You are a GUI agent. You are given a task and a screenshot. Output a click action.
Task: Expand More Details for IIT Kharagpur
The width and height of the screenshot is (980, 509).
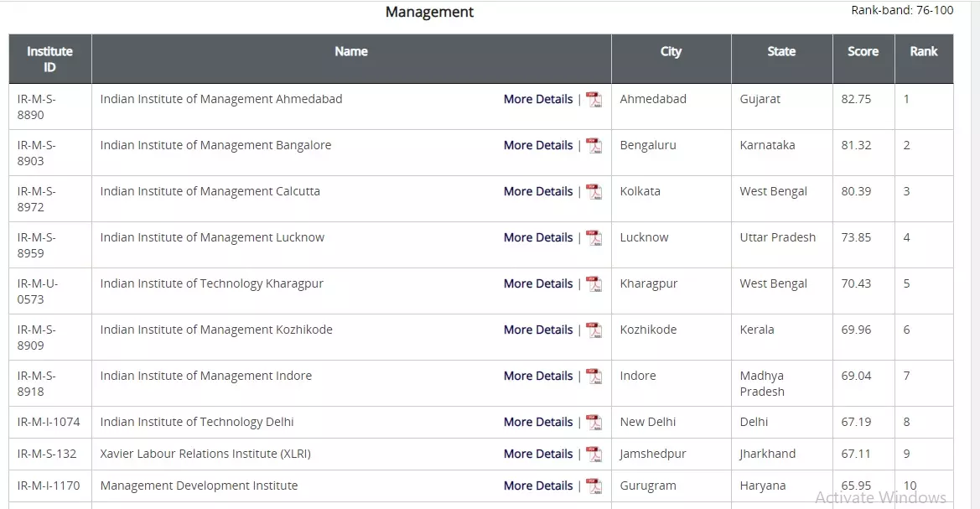[537, 283]
